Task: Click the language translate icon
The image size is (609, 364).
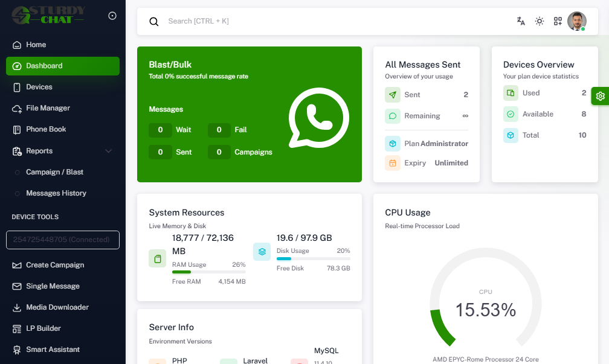Action: [x=521, y=21]
